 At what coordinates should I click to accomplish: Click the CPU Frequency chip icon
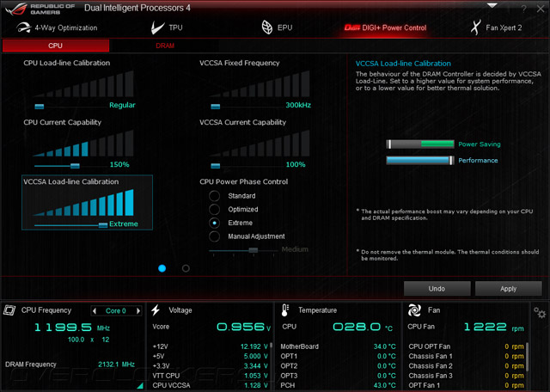[9, 309]
